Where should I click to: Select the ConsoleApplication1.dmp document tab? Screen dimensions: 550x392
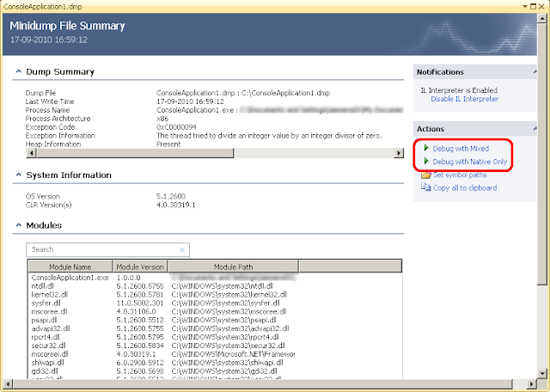click(42, 6)
